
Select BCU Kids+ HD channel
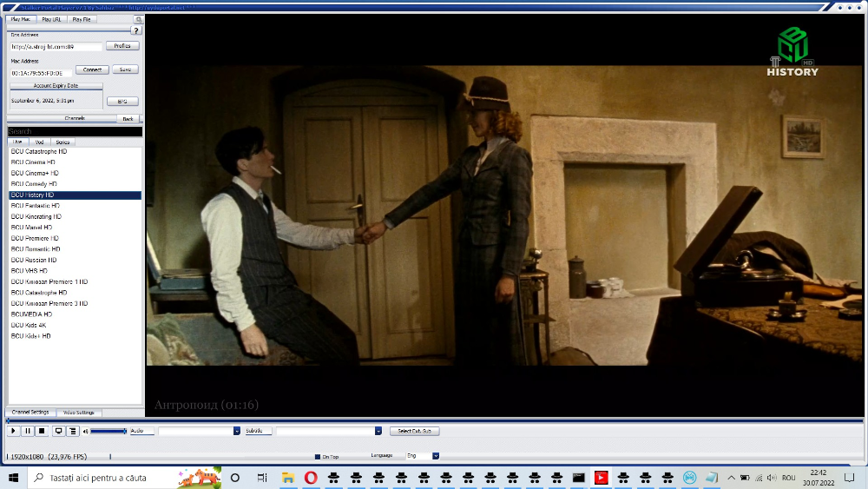(75, 336)
